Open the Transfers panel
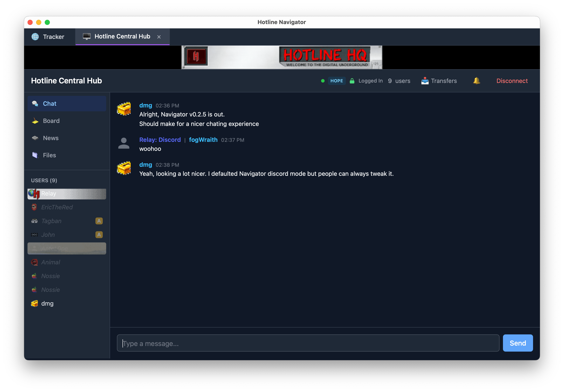564x392 pixels. [x=439, y=81]
